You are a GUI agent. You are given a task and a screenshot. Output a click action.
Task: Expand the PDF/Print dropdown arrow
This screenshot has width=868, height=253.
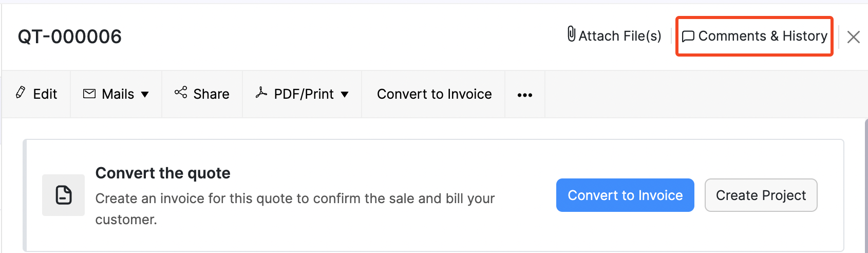[x=345, y=95]
